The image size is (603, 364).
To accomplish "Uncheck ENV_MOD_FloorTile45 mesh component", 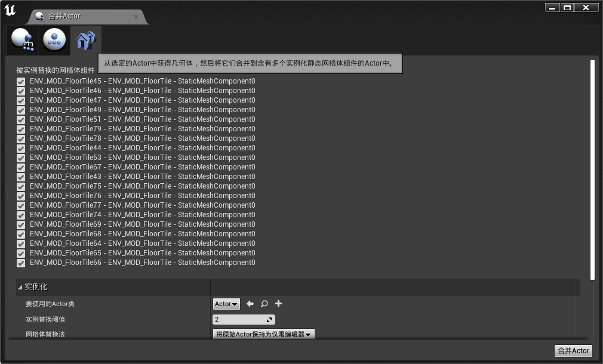I will [21, 81].
